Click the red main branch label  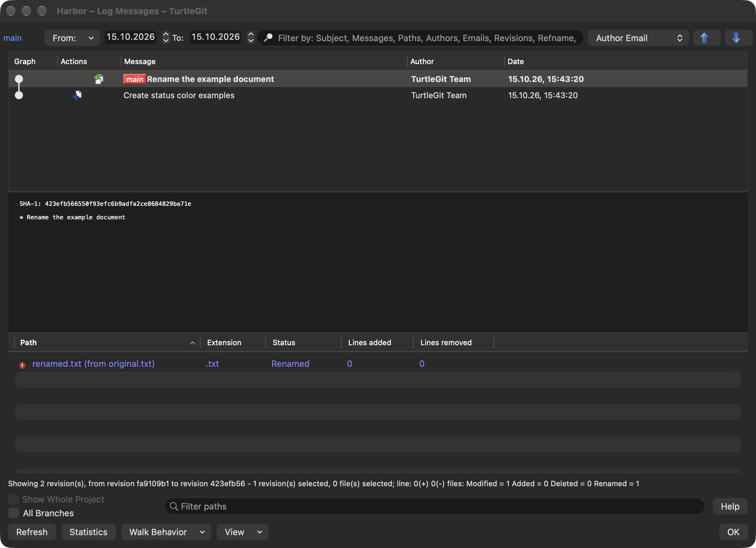pyautogui.click(x=135, y=79)
